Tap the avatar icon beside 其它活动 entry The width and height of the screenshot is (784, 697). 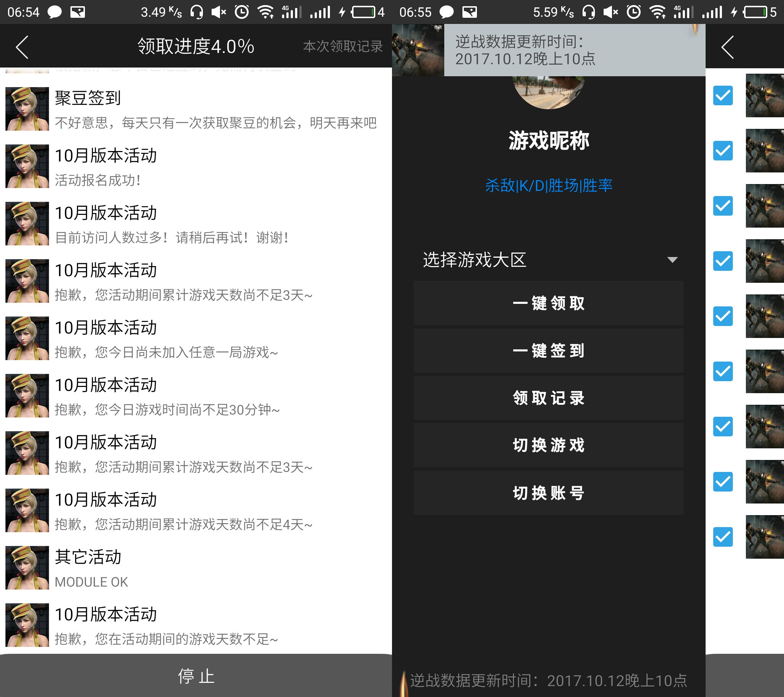(27, 567)
